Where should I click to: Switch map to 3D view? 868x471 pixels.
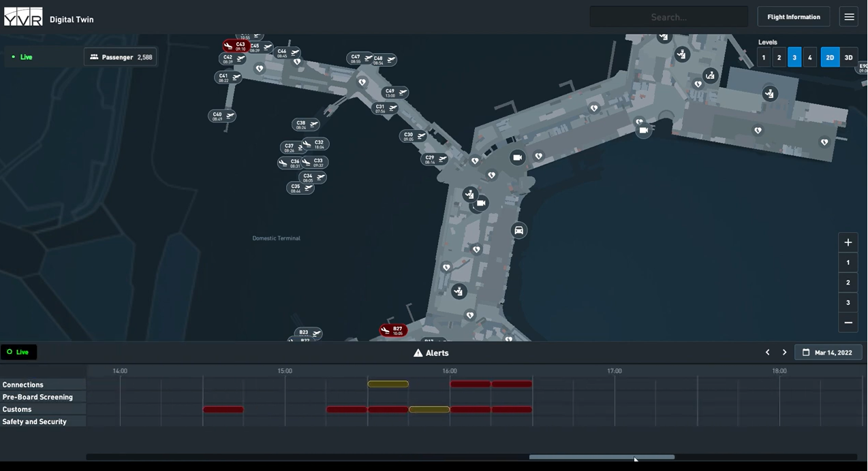(x=848, y=58)
